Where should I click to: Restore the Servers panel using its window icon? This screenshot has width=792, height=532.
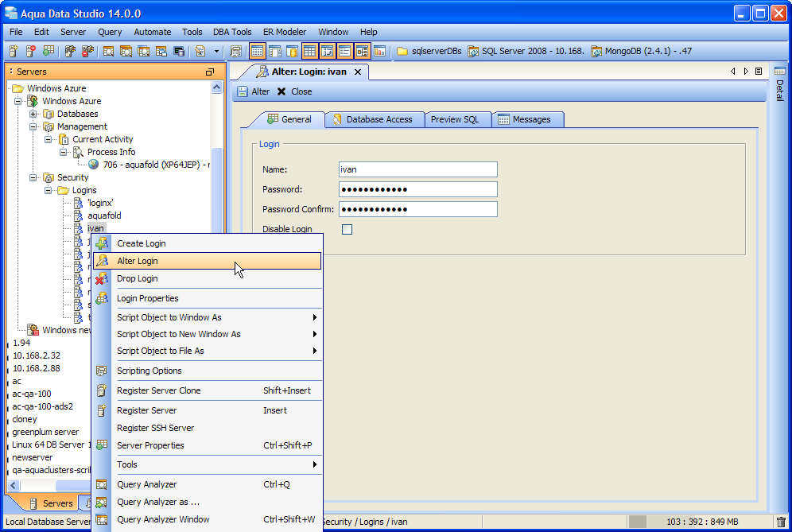(x=210, y=72)
